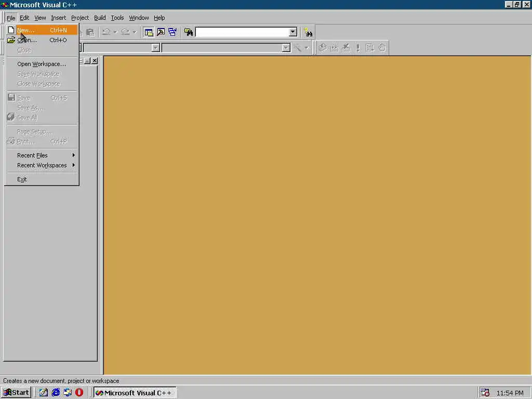
Task: Open the Project menu
Action: click(79, 18)
